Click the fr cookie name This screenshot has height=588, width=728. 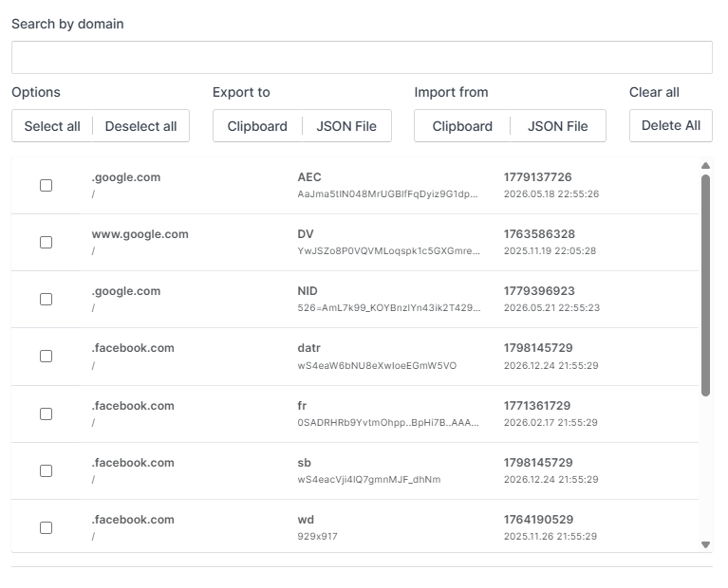302,406
